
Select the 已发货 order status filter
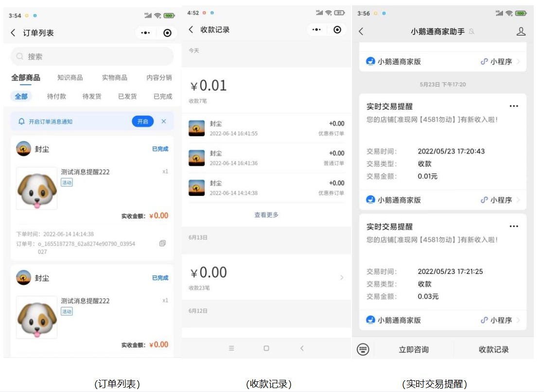coord(127,96)
